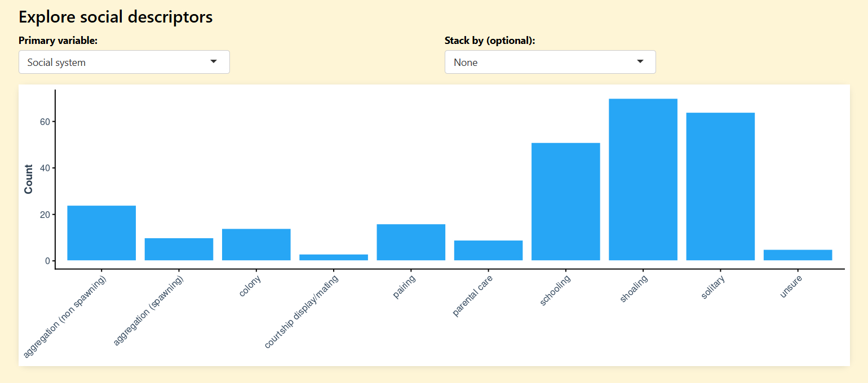Click the parental care bar
This screenshot has height=383, width=868.
pyautogui.click(x=488, y=250)
